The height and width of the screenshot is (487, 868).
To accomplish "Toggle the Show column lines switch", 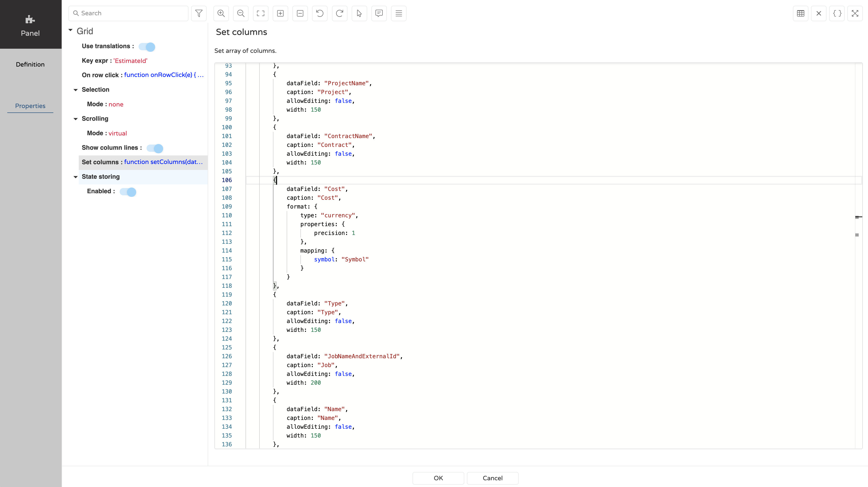I will [155, 148].
